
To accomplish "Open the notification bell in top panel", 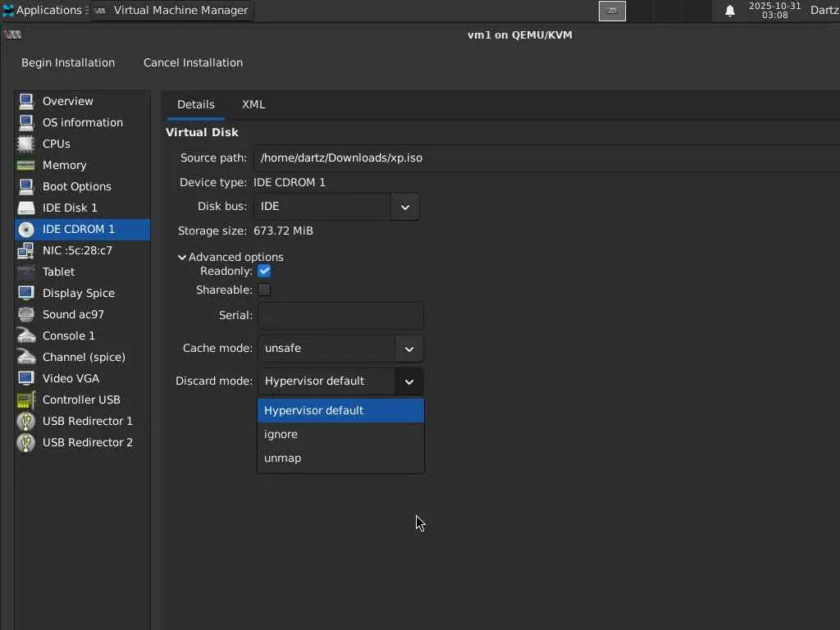I will coord(730,11).
